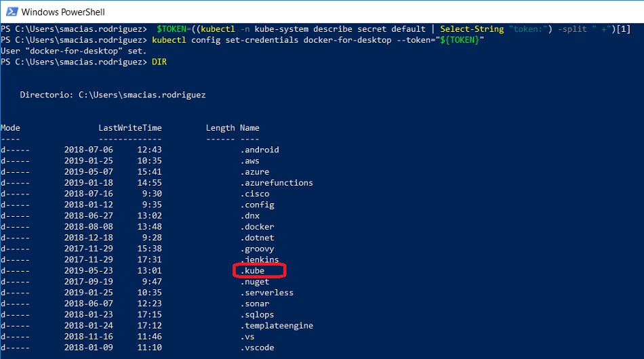Select the .dotnet directory entry

[x=257, y=238]
